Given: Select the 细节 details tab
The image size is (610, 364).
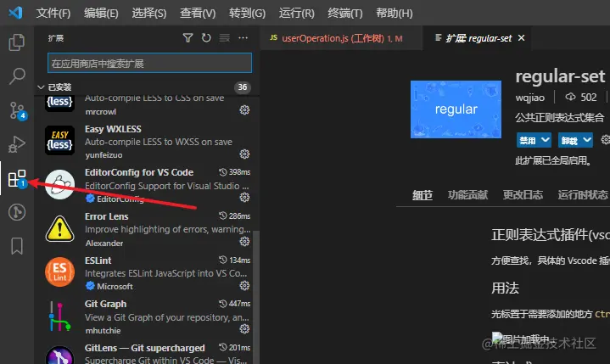Looking at the screenshot, I should pyautogui.click(x=423, y=194).
